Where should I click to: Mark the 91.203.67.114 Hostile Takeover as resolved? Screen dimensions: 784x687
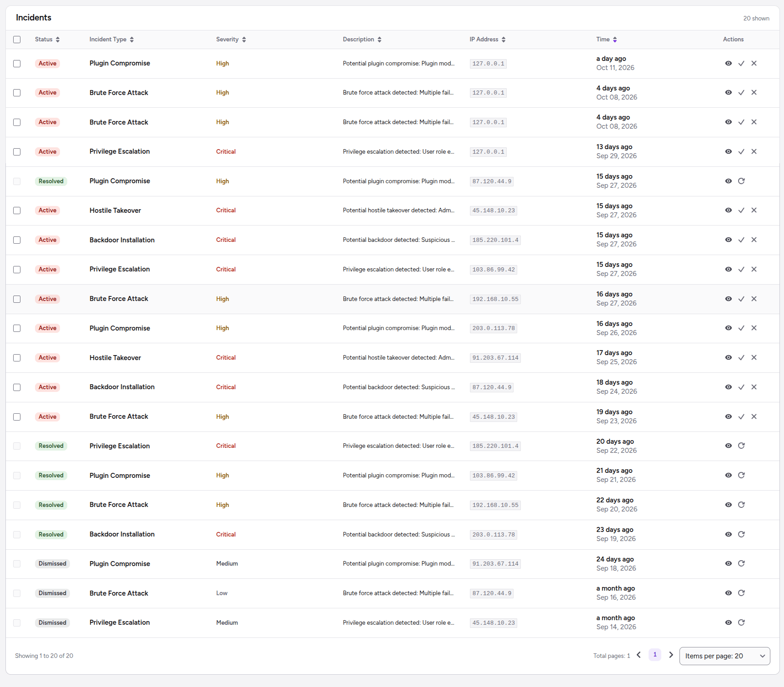click(741, 357)
